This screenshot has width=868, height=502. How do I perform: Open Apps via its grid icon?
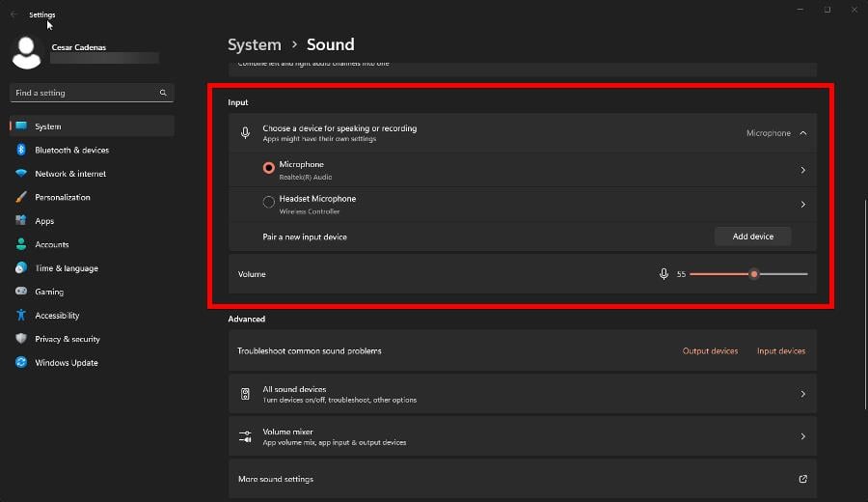(x=21, y=220)
